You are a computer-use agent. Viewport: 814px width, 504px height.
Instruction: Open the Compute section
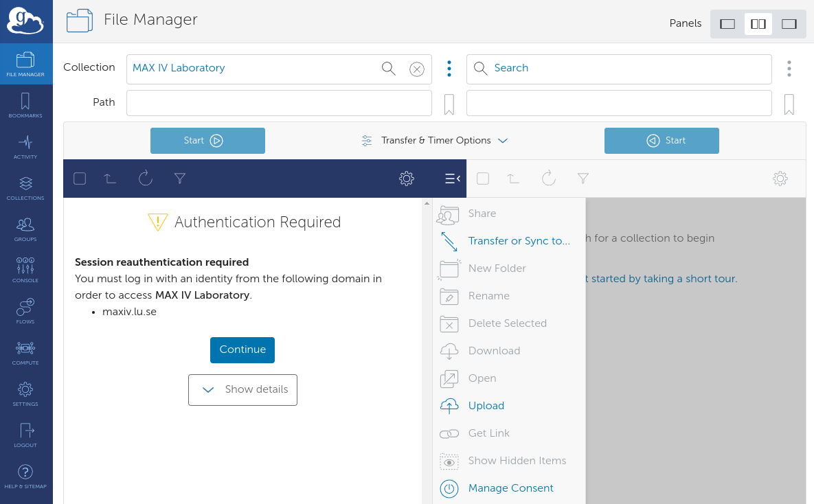click(x=25, y=353)
